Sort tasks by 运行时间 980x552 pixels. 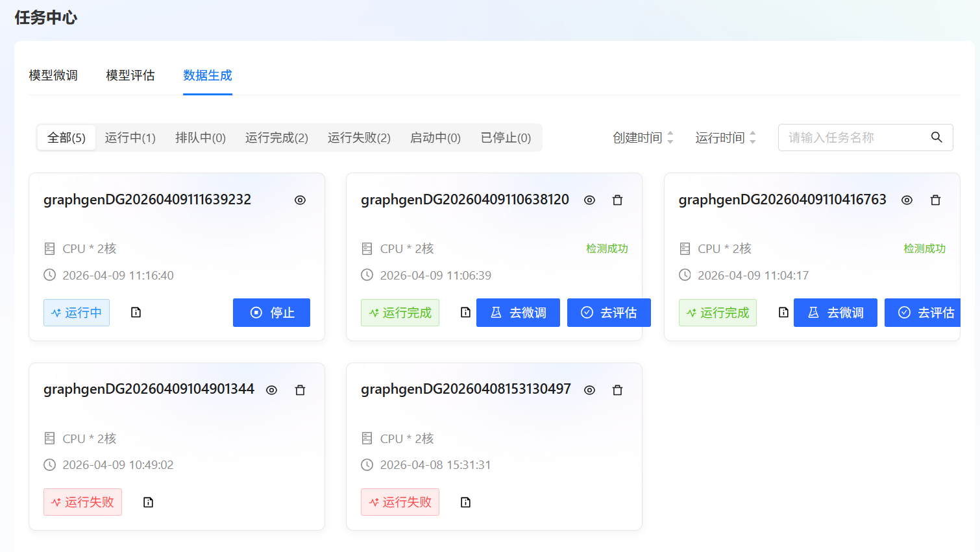[x=725, y=138]
